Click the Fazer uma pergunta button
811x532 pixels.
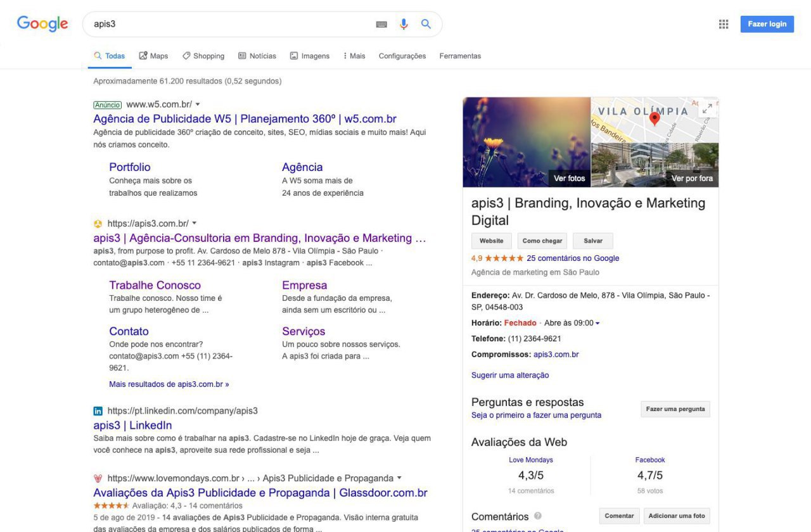click(x=675, y=409)
